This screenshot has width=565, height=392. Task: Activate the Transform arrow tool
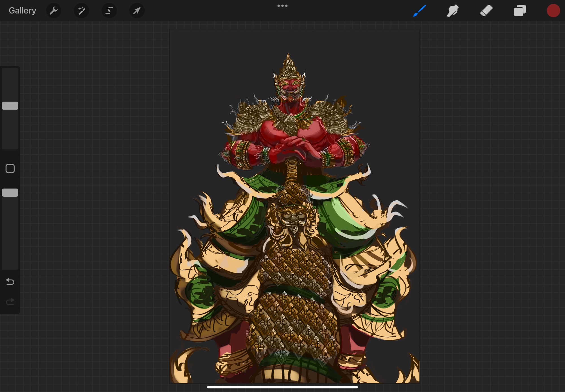coord(137,11)
